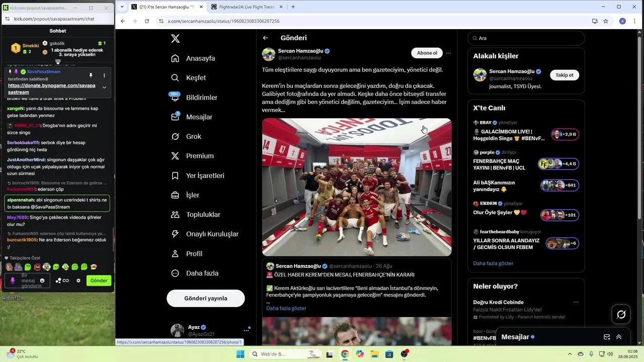Expand the Kick leaderboard handle
The width and height of the screenshot is (644, 362).
click(x=58, y=62)
